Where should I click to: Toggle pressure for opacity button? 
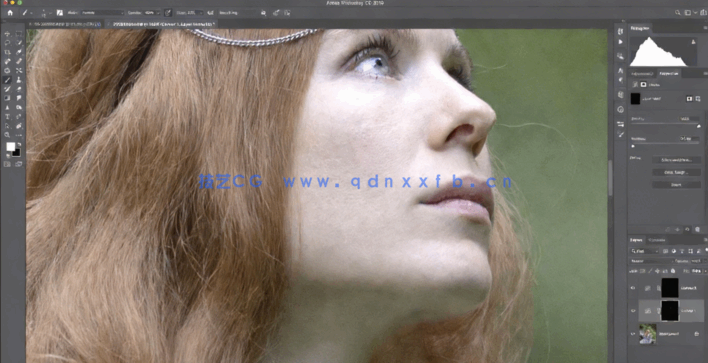coord(168,13)
